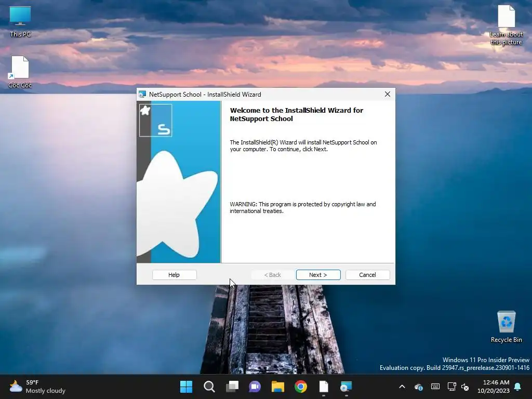Open the touch keyboard tray icon
Viewport: 532px width, 399px height.
[x=435, y=387]
